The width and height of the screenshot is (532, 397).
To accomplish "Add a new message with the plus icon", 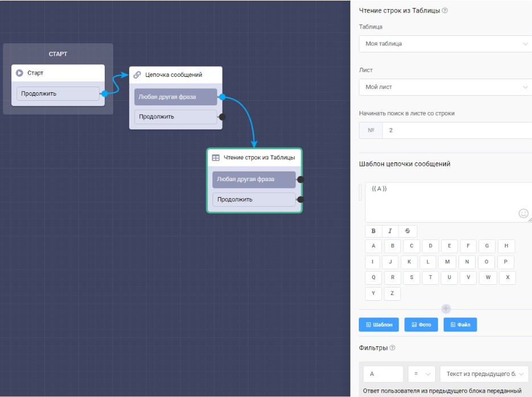I will coord(446,309).
